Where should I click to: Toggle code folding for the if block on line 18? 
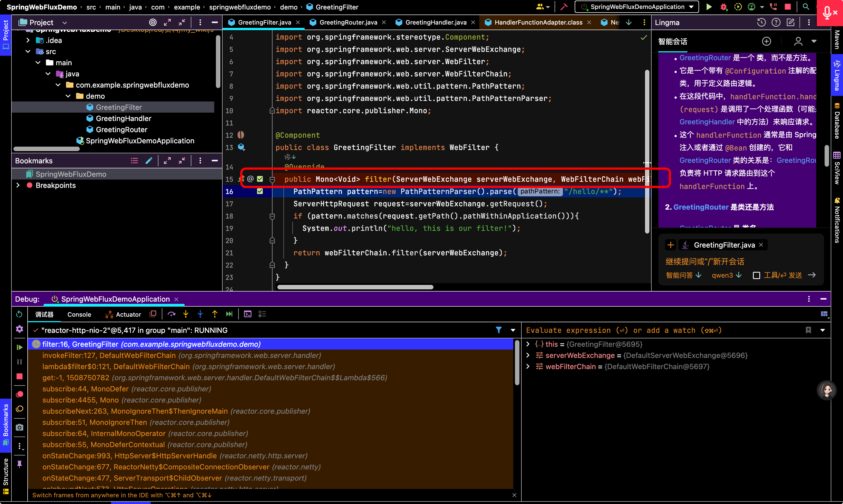tap(272, 216)
